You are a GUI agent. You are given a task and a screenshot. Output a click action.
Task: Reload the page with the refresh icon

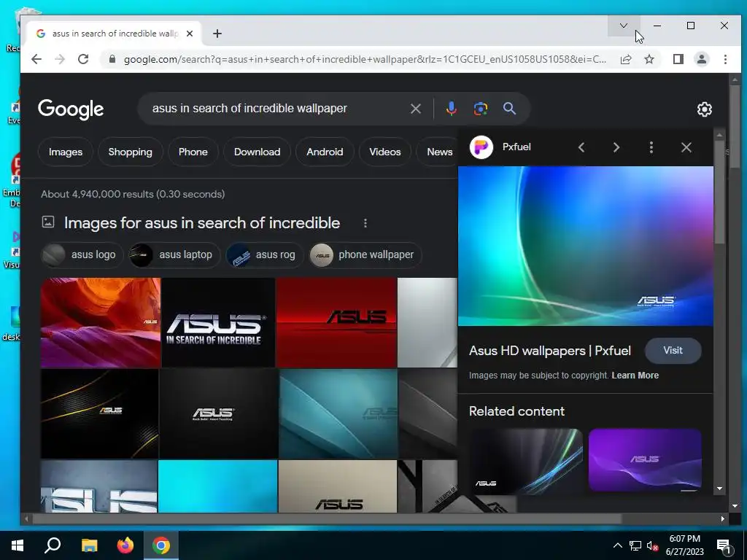pyautogui.click(x=83, y=59)
